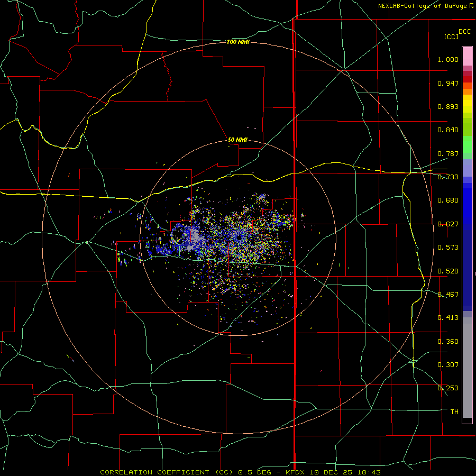Click the 0.307 color scale value
Image resolution: width=476 pixels, height=476 pixels.
point(448,365)
